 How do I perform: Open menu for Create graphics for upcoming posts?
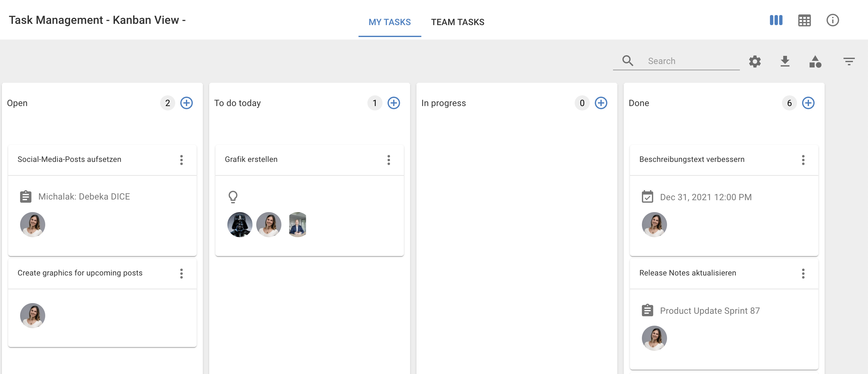pos(181,273)
